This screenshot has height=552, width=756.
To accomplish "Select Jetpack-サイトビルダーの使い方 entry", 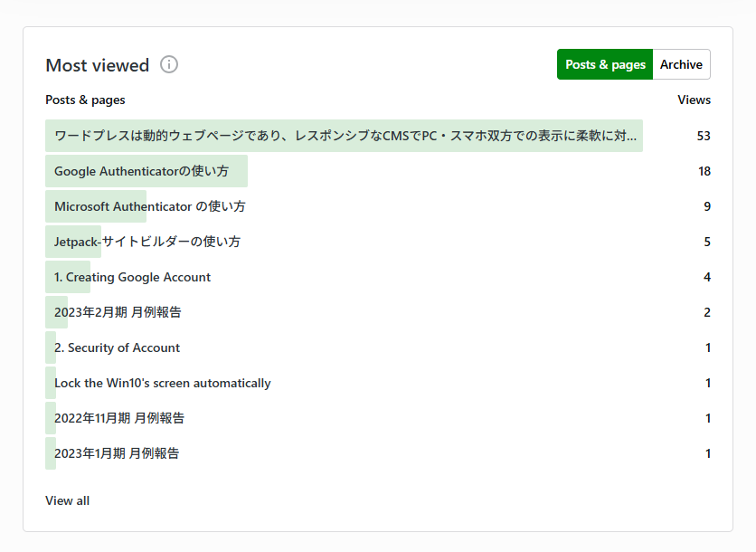I will (x=147, y=242).
